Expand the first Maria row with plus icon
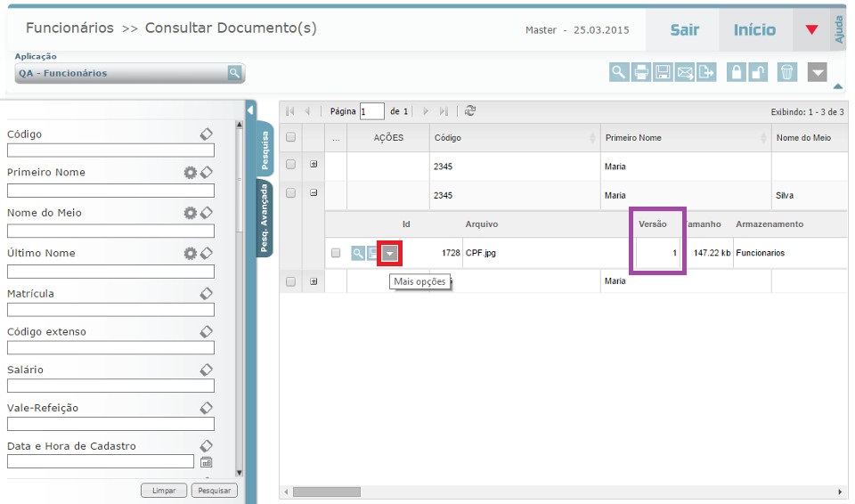This screenshot has height=504, width=855. (313, 165)
